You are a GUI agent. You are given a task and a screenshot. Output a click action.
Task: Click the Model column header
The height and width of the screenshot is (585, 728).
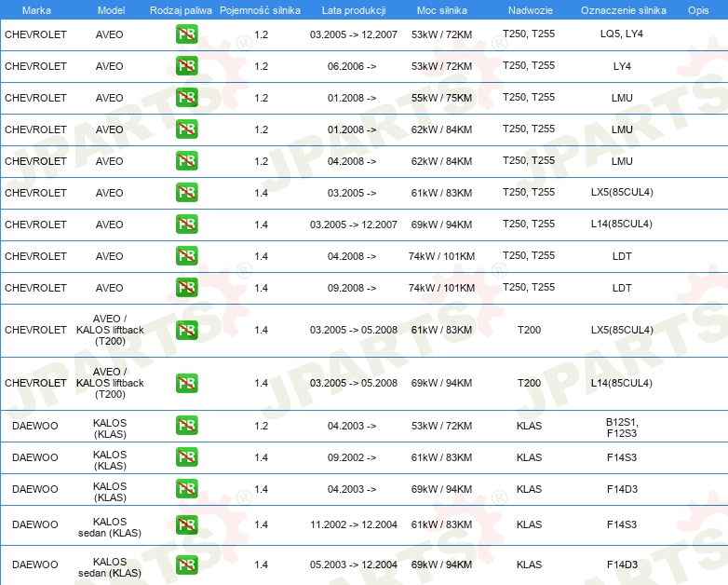[x=111, y=10]
